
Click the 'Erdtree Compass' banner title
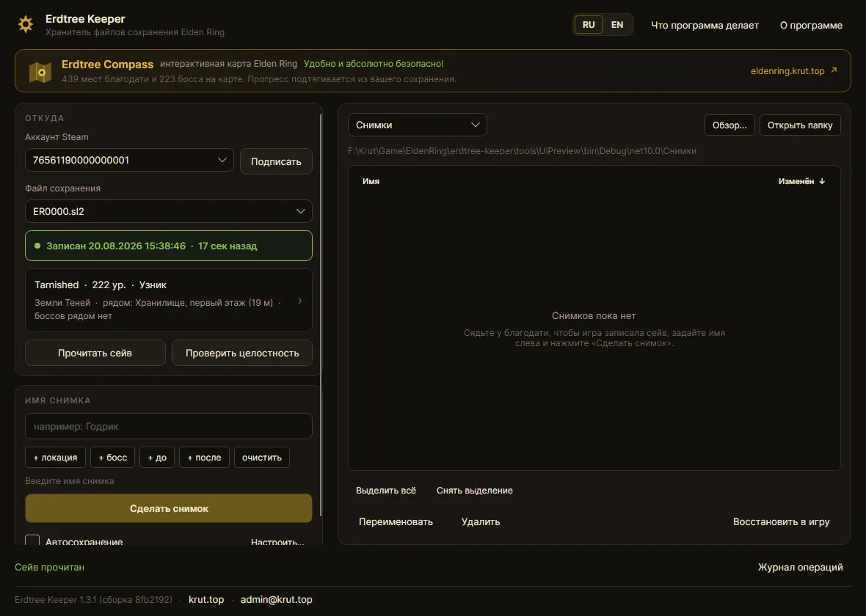pos(108,64)
